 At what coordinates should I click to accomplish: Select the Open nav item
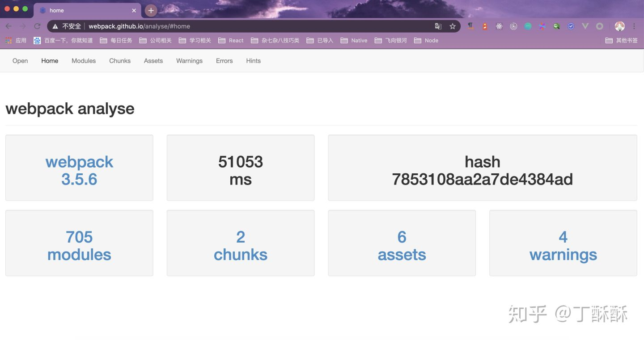pos(20,61)
